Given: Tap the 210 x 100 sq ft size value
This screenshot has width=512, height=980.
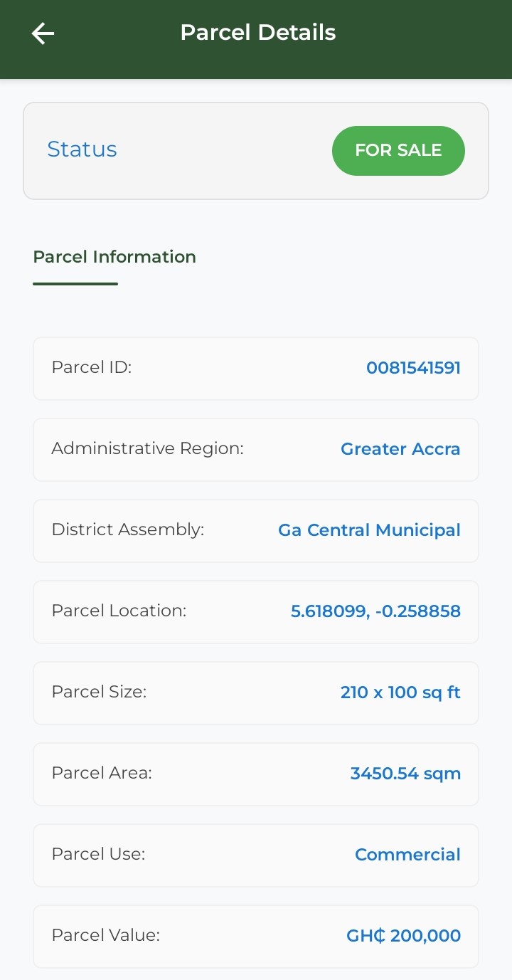Looking at the screenshot, I should coord(400,692).
